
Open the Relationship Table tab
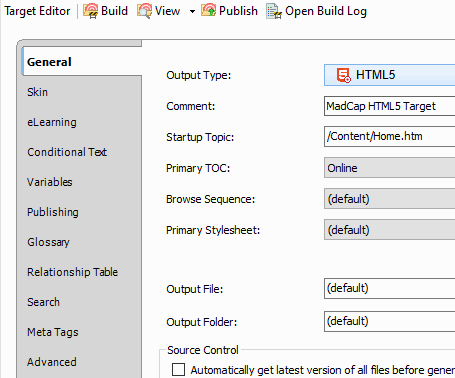[x=72, y=272]
